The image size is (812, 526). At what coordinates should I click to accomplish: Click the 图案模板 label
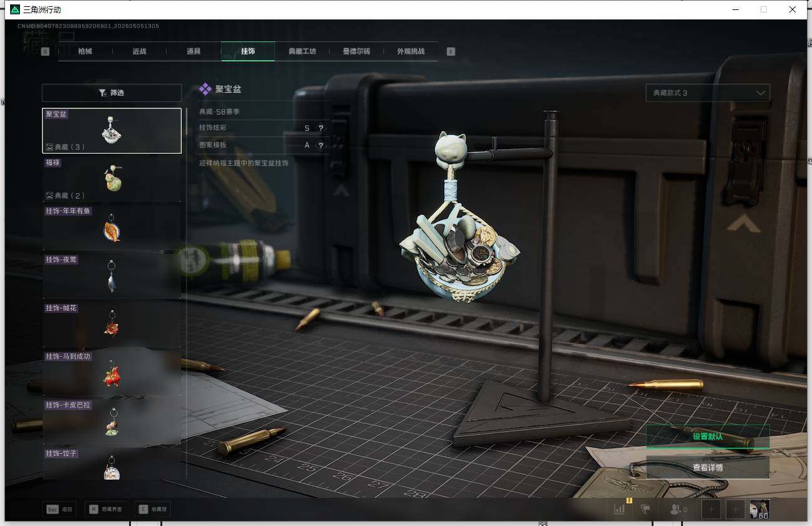coord(213,145)
